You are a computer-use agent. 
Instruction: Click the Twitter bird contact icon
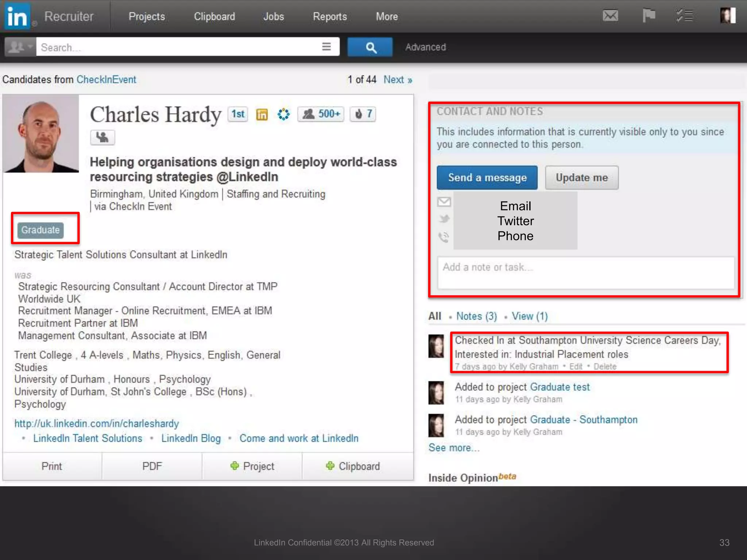click(x=444, y=219)
